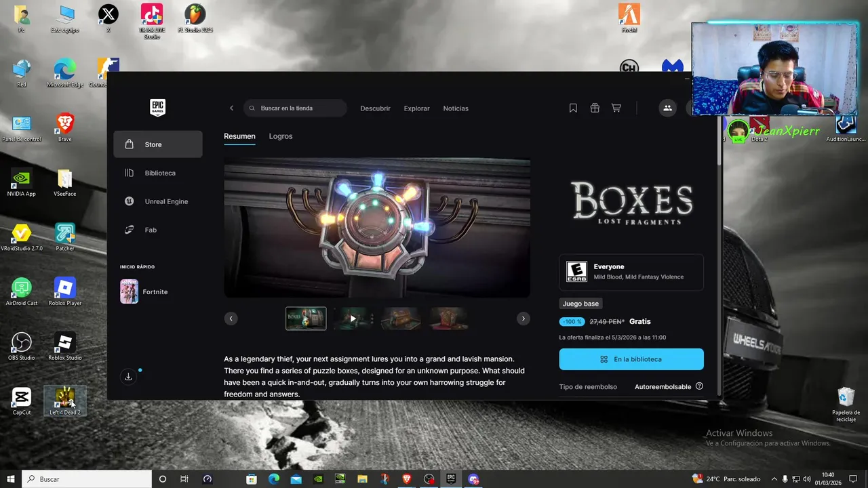Open the Autoreembolsable info icon
Screen dimensions: 868x488
point(699,386)
